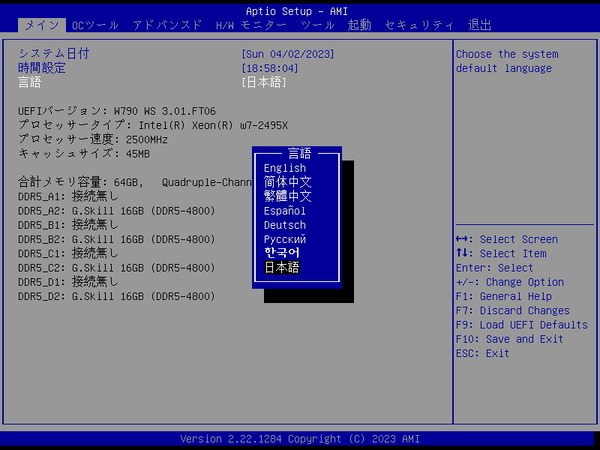Screen dimensions: 600x450
Task: Click the キャッシュサイズ 45MB line
Action: coord(84,154)
